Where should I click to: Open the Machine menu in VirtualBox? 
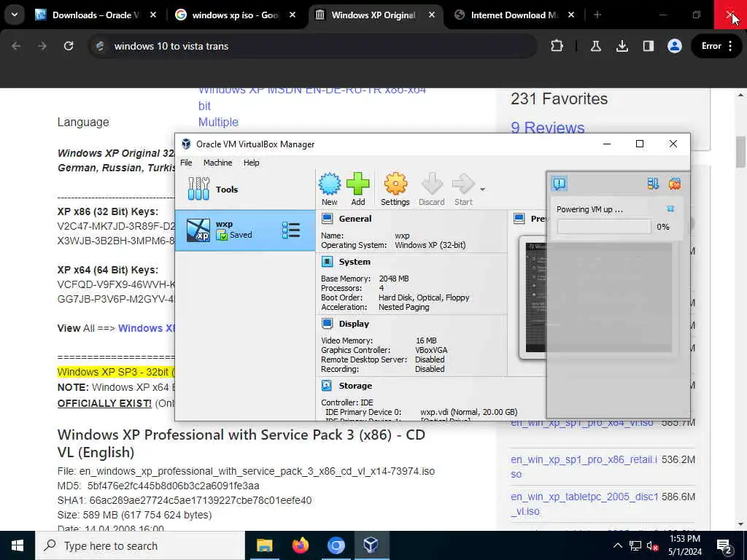coord(217,163)
